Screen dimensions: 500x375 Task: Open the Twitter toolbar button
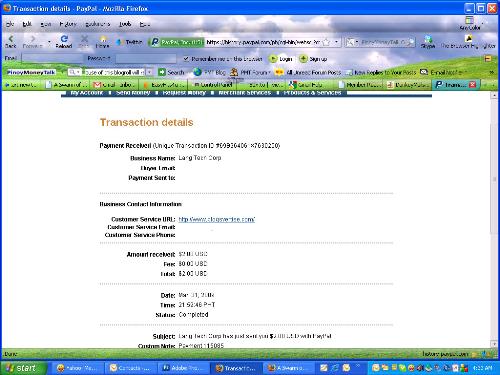(129, 42)
